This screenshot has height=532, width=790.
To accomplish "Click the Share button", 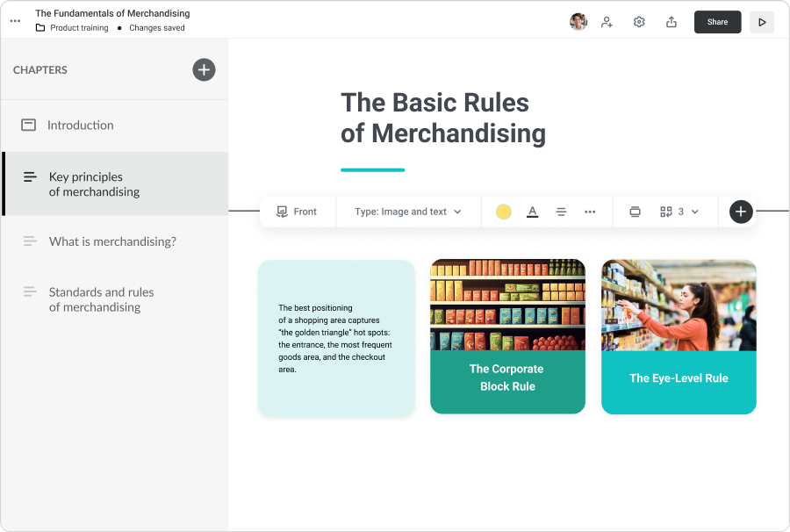I will tap(717, 21).
